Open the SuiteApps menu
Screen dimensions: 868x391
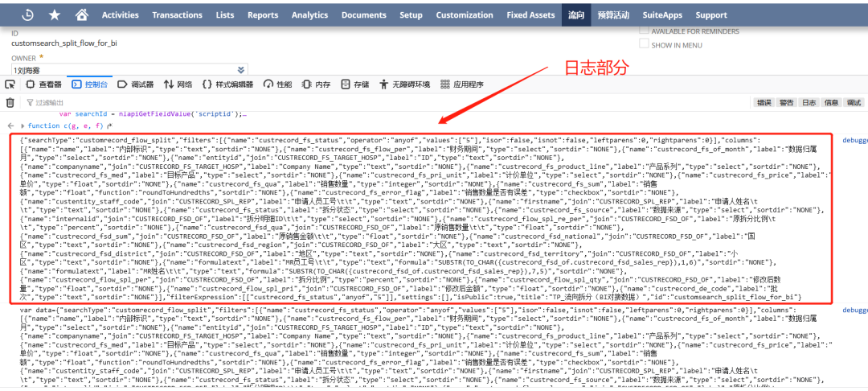(662, 15)
